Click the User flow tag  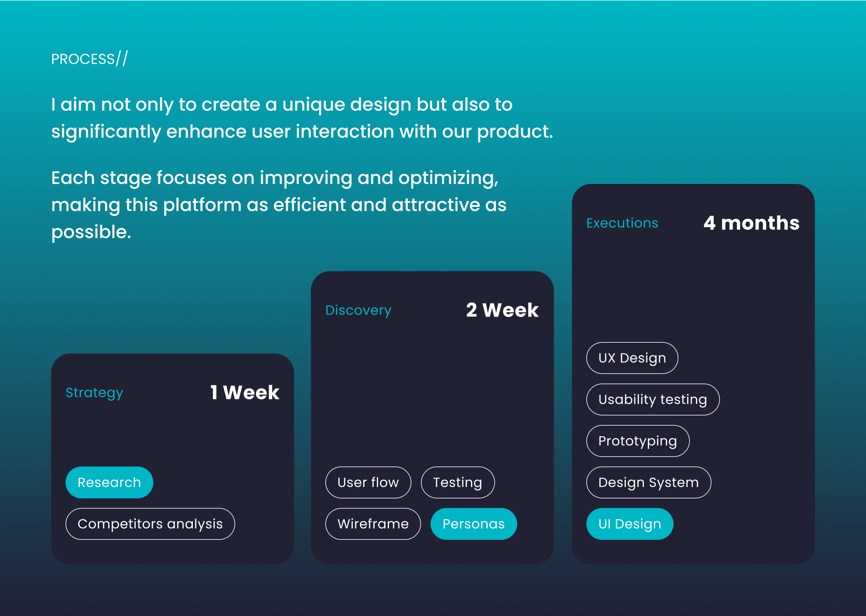(368, 482)
